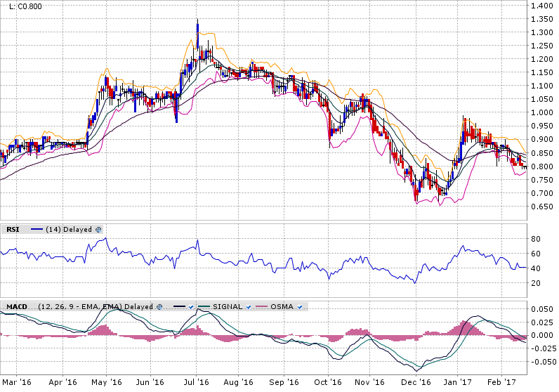Click the MACD indicator title
Image resolution: width=559 pixels, height=392 pixels.
(16, 307)
